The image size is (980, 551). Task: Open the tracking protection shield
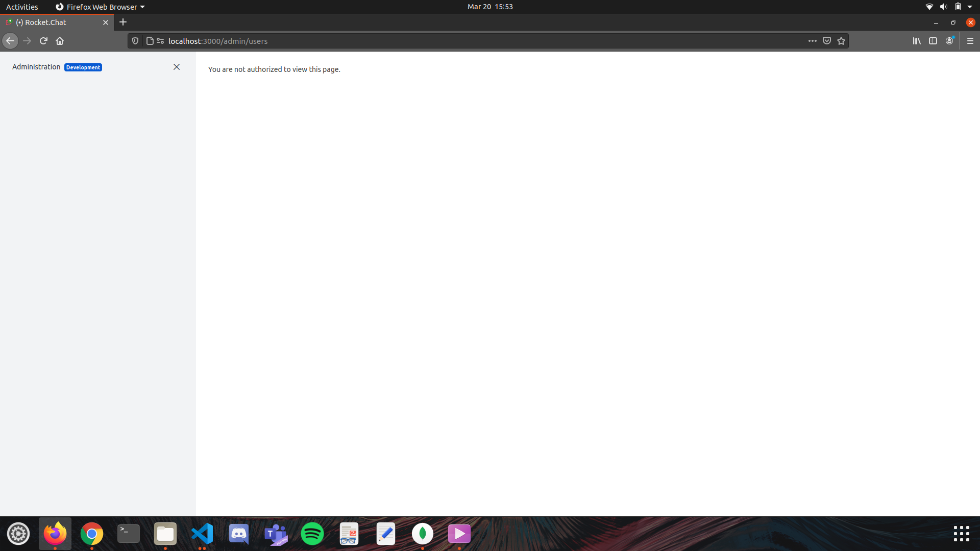(x=135, y=41)
